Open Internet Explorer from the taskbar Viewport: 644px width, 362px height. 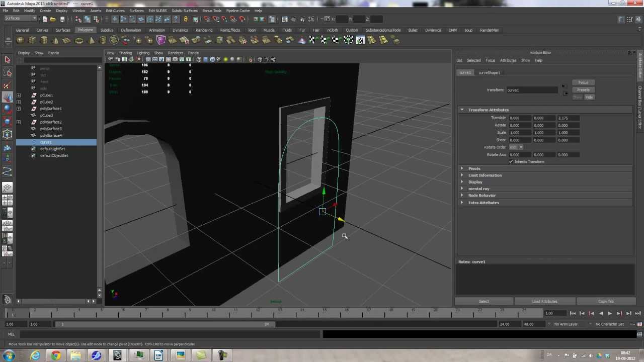(x=35, y=356)
